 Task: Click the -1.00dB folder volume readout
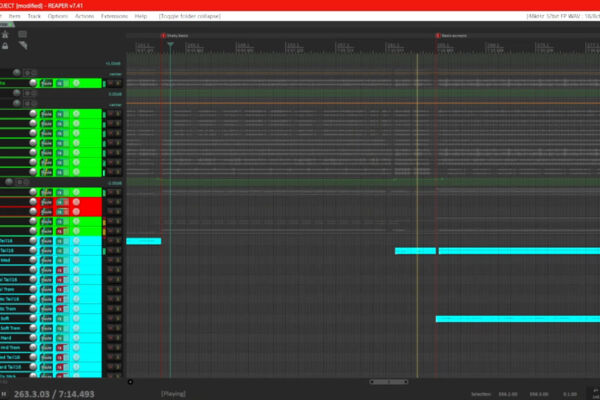[114, 183]
